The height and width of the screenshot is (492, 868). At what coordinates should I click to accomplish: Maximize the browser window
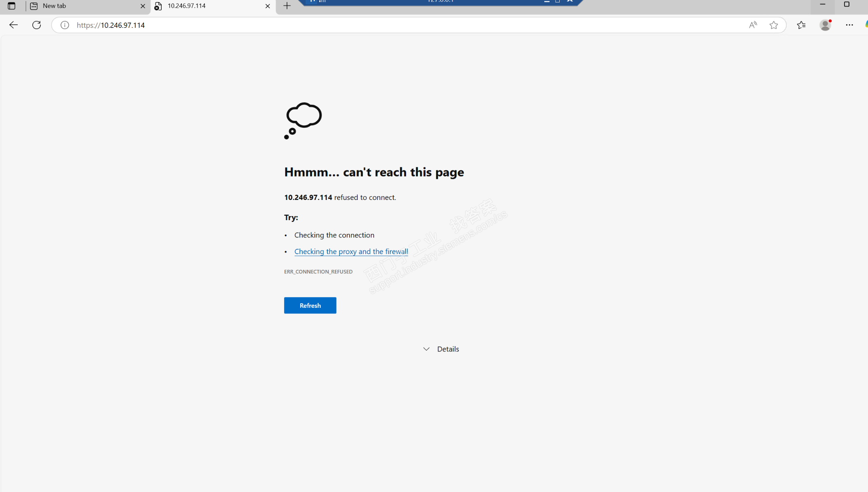click(x=847, y=4)
